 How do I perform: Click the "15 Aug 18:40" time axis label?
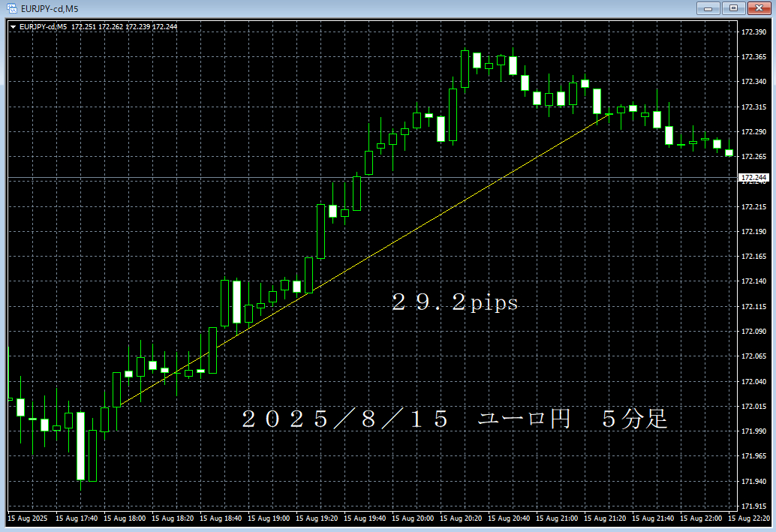(x=222, y=518)
